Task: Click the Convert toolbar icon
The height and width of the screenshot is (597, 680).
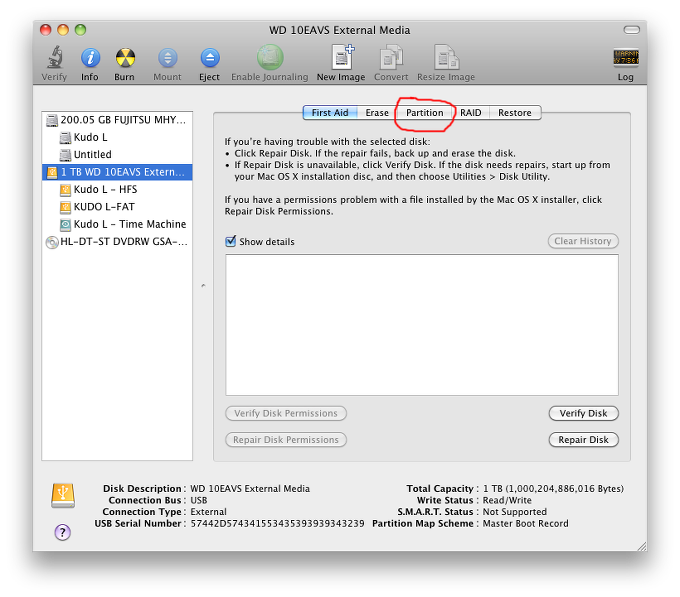Action: pos(391,57)
